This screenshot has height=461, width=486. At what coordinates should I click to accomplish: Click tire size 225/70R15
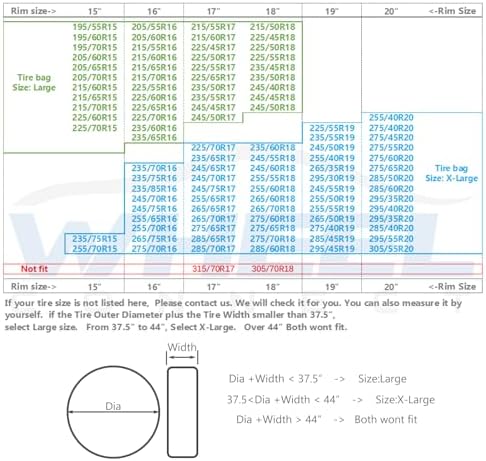(95, 128)
